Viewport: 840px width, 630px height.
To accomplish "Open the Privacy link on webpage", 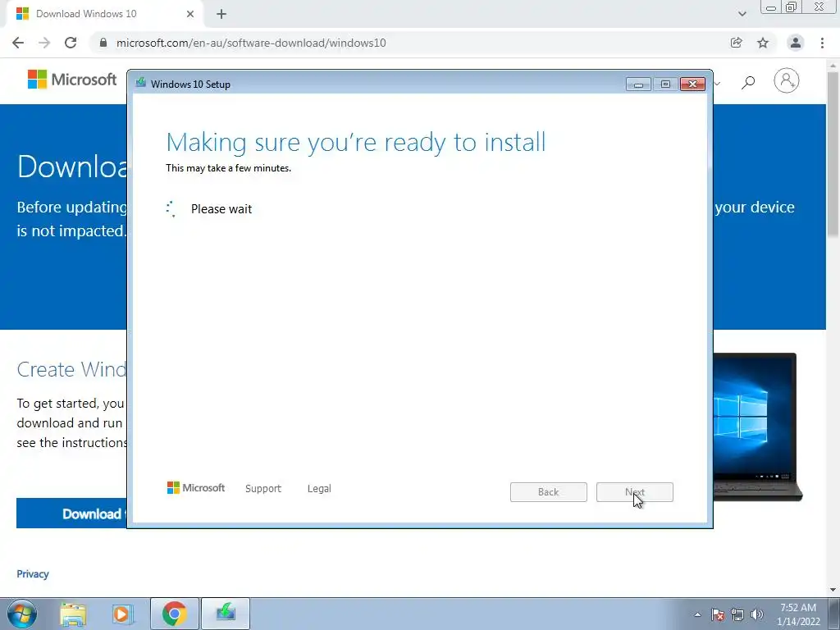I will coord(33,573).
